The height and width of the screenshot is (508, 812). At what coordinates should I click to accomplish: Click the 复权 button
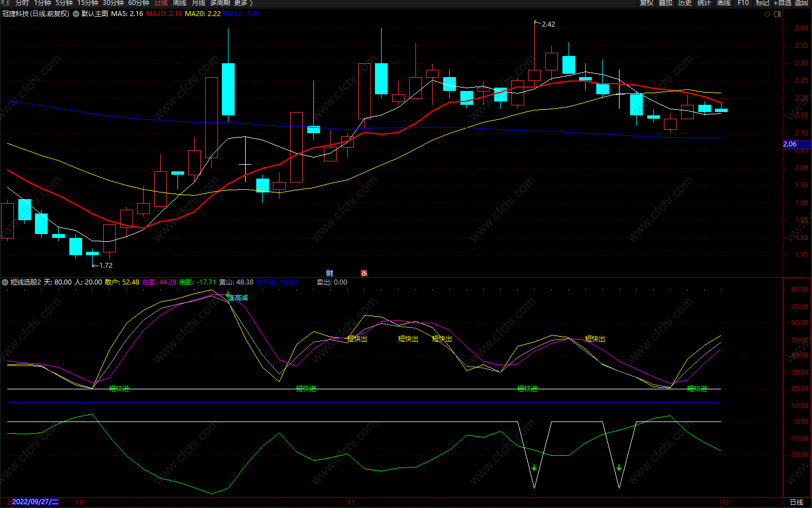coord(647,3)
